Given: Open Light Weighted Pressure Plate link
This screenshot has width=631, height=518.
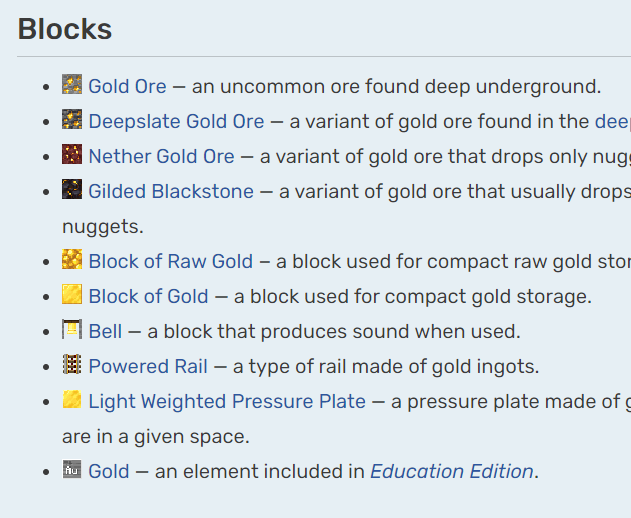Looking at the screenshot, I should [x=227, y=402].
